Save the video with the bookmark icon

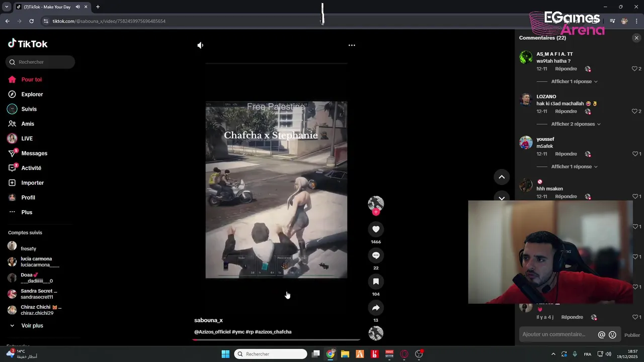376,282
